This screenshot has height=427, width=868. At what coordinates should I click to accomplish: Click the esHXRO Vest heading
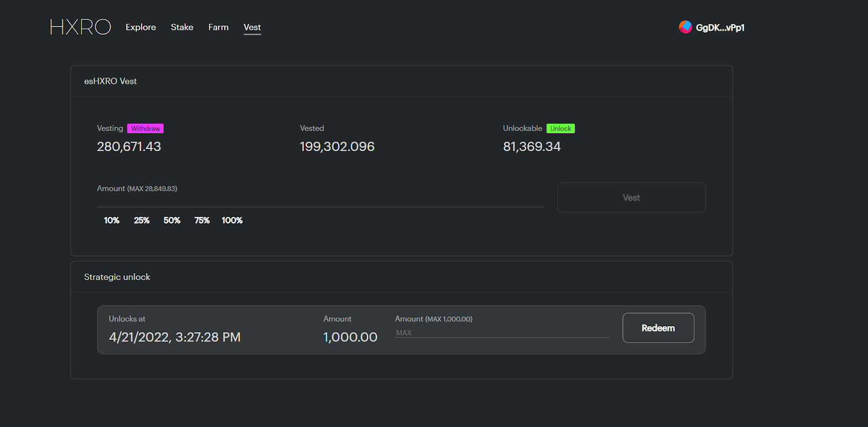[110, 81]
